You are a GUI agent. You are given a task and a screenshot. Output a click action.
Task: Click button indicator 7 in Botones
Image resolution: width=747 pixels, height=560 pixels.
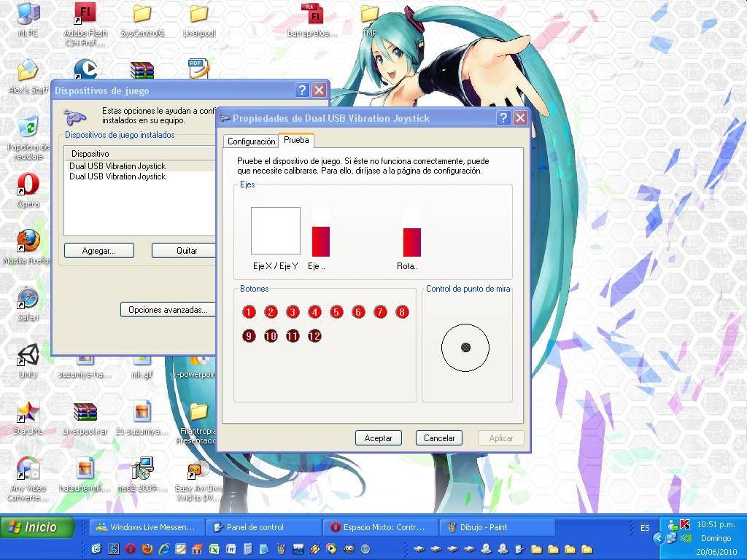380,312
